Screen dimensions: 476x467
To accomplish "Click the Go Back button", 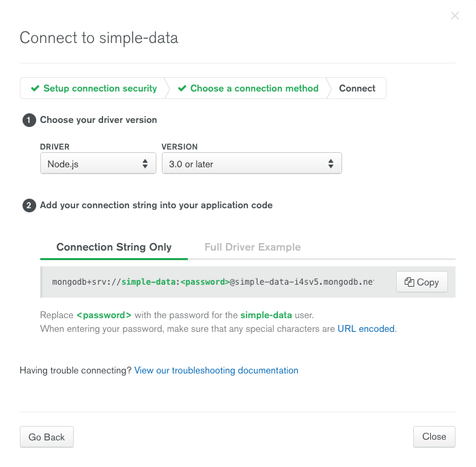I will (46, 437).
